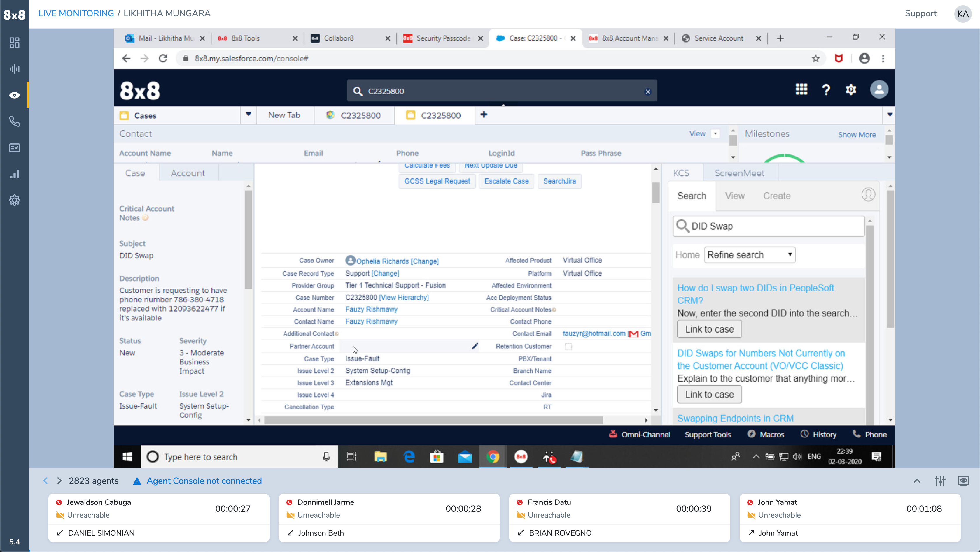980x552 pixels.
Task: Collapse the agents panel with up chevron
Action: [917, 481]
